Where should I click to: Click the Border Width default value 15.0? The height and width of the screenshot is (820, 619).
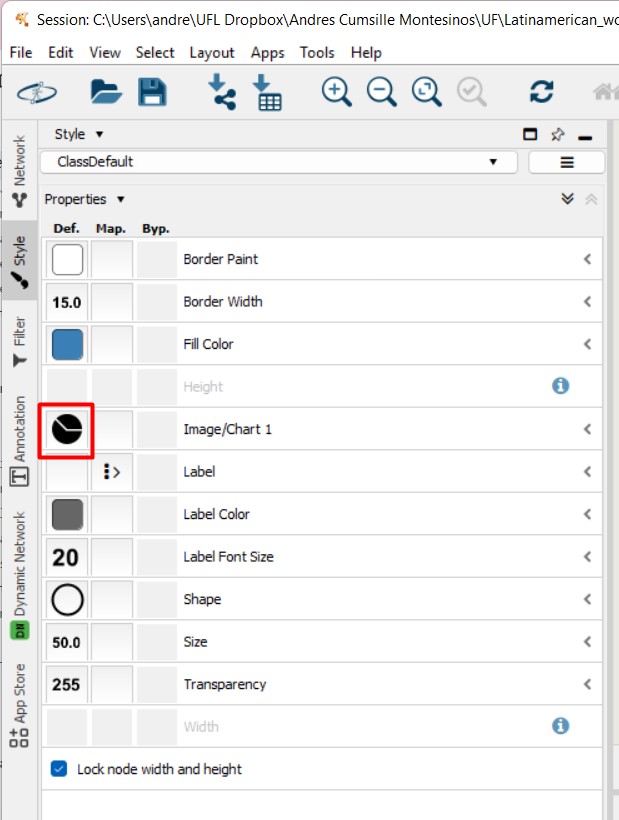point(67,302)
